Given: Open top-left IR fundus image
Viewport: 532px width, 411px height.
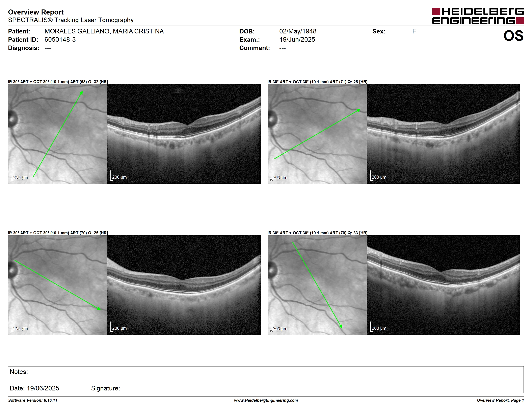Looking at the screenshot, I should tap(57, 134).
